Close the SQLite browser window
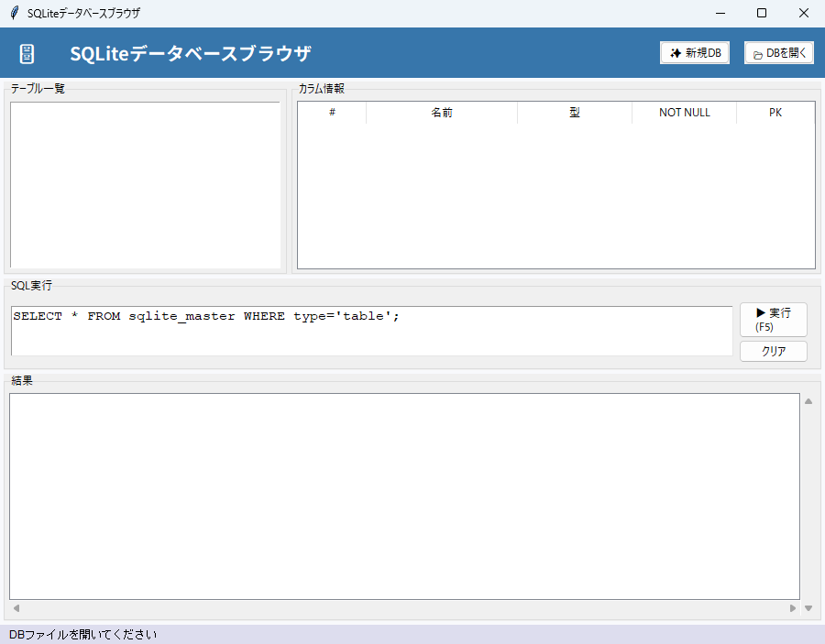 (803, 13)
